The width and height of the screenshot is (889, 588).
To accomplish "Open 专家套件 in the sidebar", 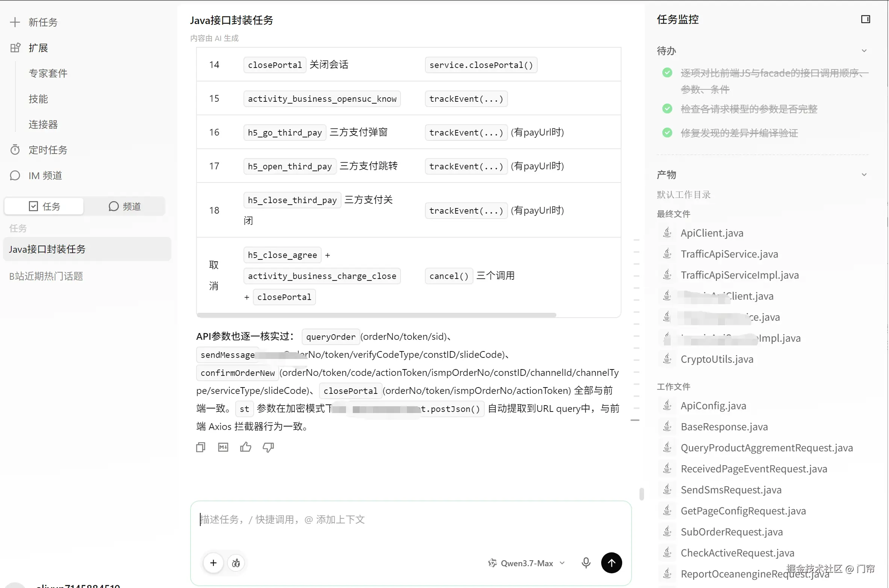I will [x=48, y=73].
